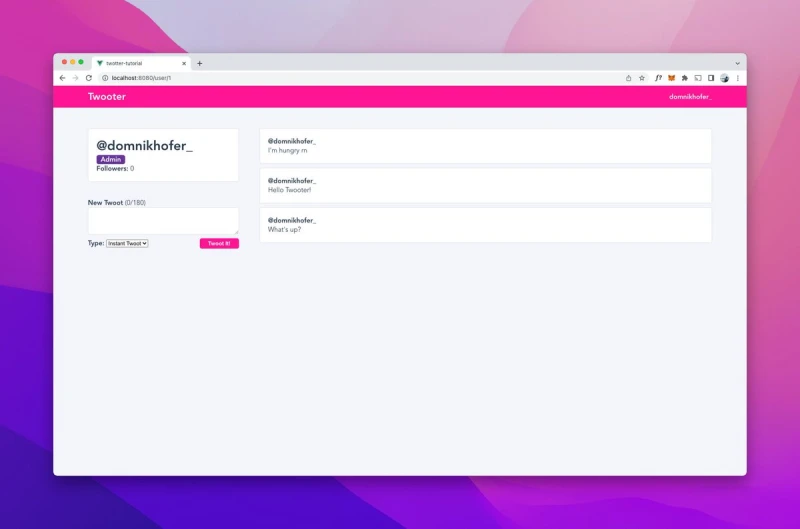Viewport: 800px width, 529px height.
Task: Reload the page with the refresh icon
Action: (88, 78)
